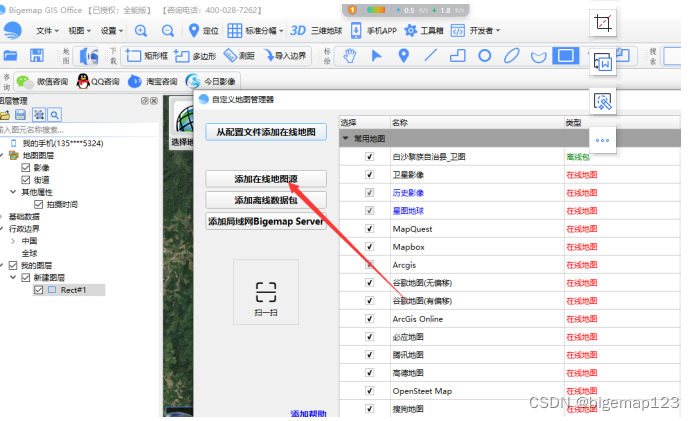This screenshot has height=421, width=694.
Task: Click the open folder icon in toolbar
Action: tap(10, 56)
